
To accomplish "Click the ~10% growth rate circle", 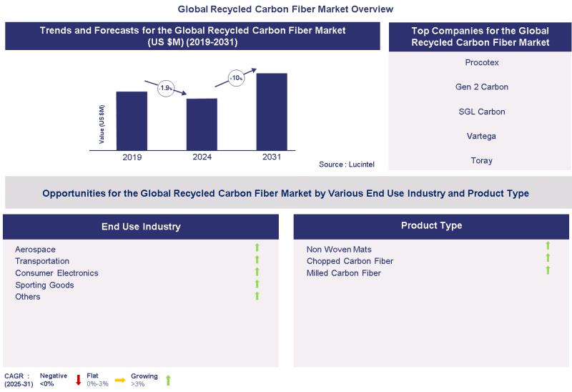I will [x=235, y=77].
